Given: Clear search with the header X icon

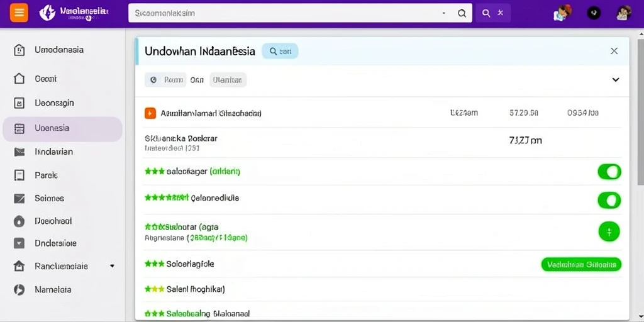Looking at the screenshot, I should click(500, 13).
